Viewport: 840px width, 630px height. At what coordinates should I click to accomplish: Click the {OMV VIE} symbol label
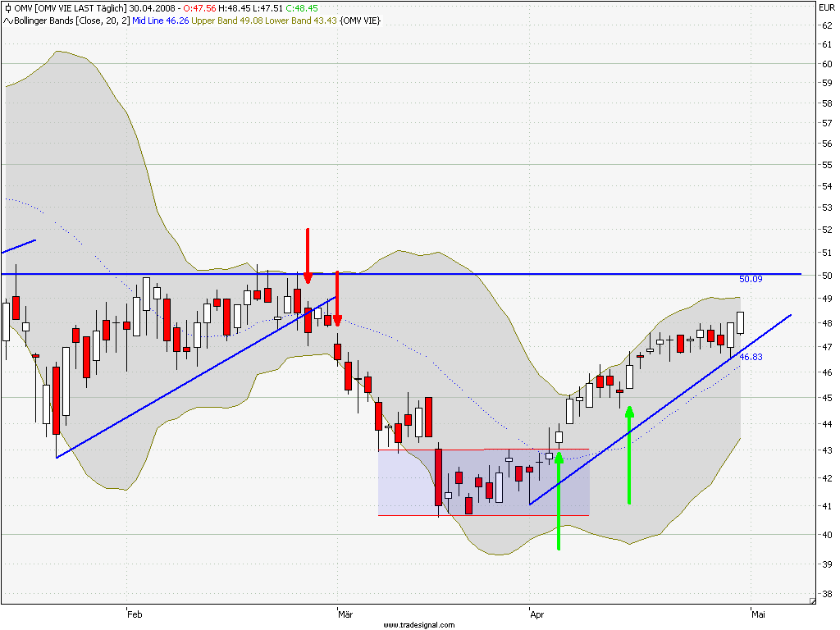point(360,21)
